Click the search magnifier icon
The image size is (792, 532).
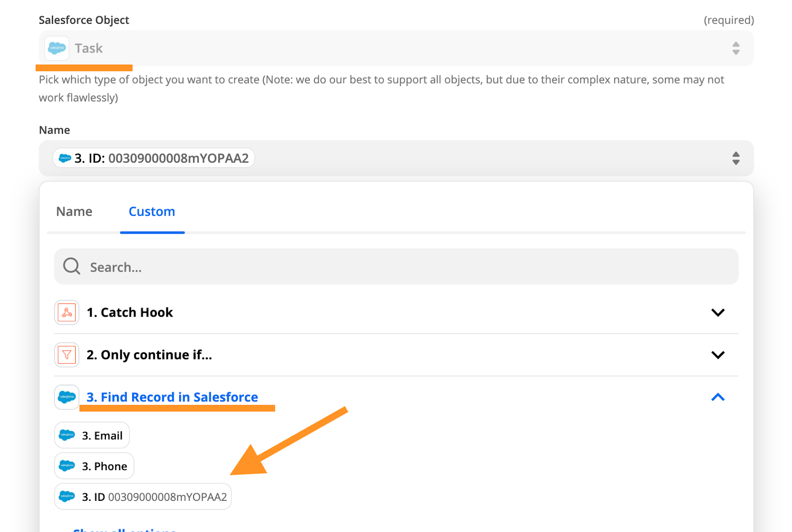click(72, 266)
